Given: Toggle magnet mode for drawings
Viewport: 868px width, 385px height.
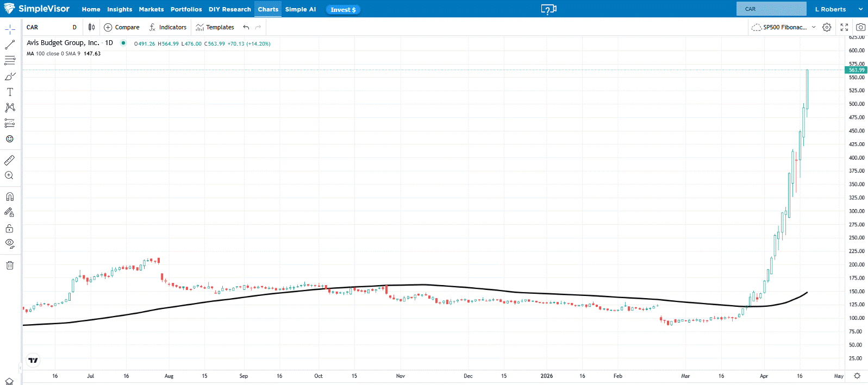Looking at the screenshot, I should [x=10, y=197].
